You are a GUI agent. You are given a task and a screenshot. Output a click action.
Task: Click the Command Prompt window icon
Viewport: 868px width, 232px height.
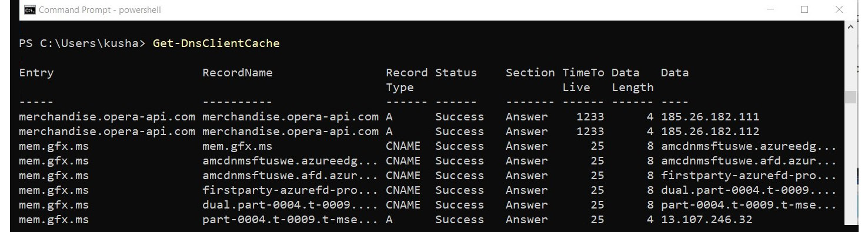[29, 10]
